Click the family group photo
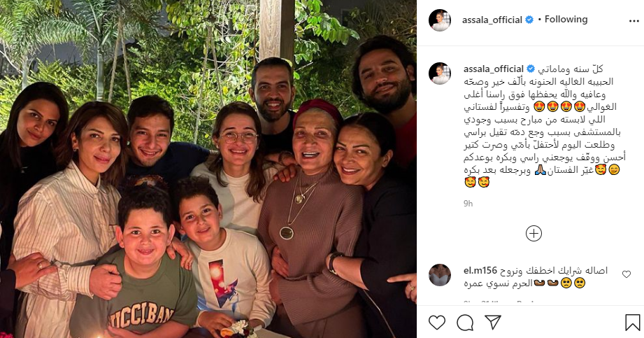This screenshot has height=338, width=644. (208, 169)
